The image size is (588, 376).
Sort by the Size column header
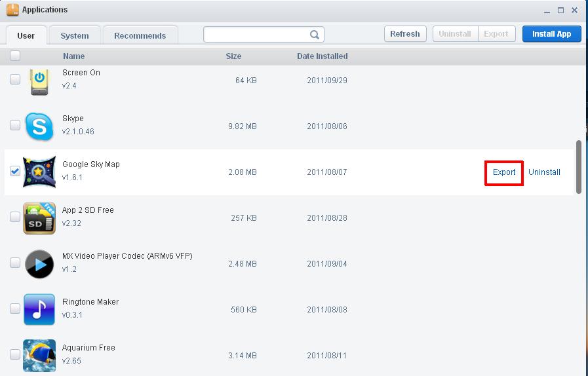pyautogui.click(x=233, y=56)
